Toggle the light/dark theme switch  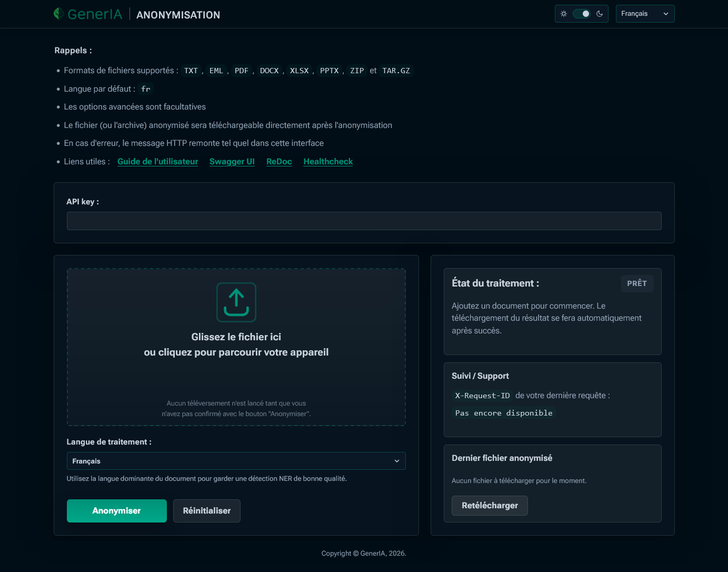[582, 14]
